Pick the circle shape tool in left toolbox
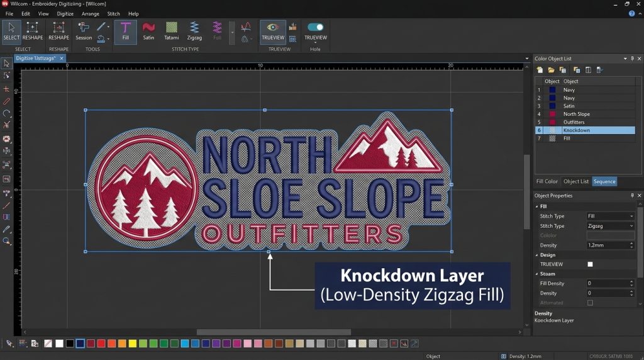This screenshot has height=360, width=644. (x=6, y=113)
